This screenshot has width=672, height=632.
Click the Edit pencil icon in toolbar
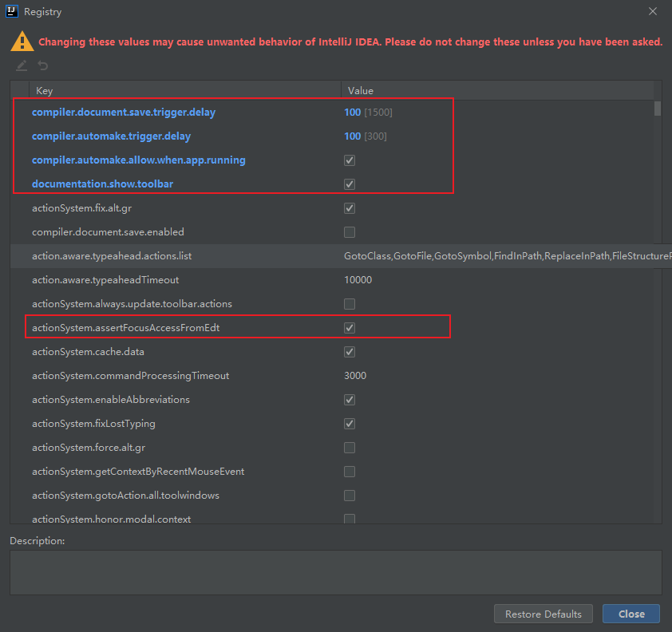pos(22,65)
